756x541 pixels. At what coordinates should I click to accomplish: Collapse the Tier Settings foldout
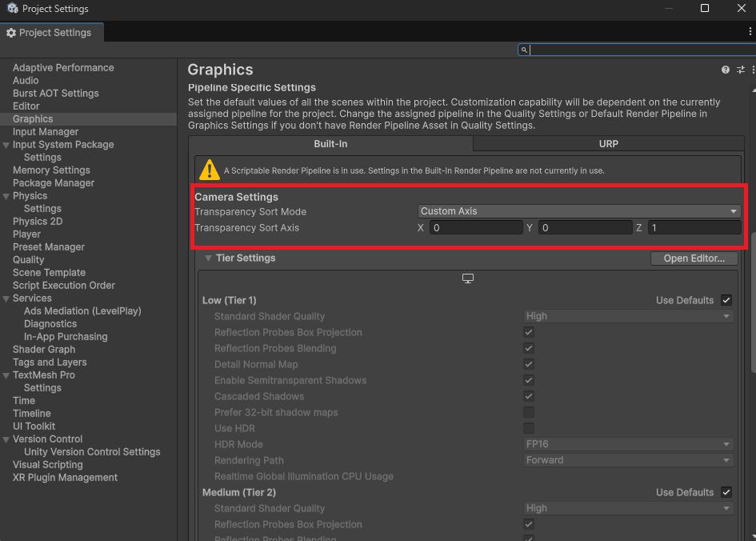point(208,258)
